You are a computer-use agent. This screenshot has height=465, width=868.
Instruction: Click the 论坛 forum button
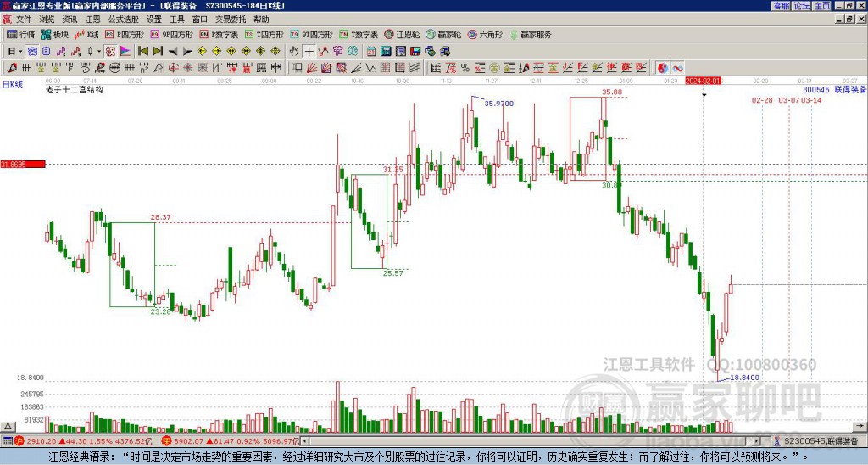(802, 6)
